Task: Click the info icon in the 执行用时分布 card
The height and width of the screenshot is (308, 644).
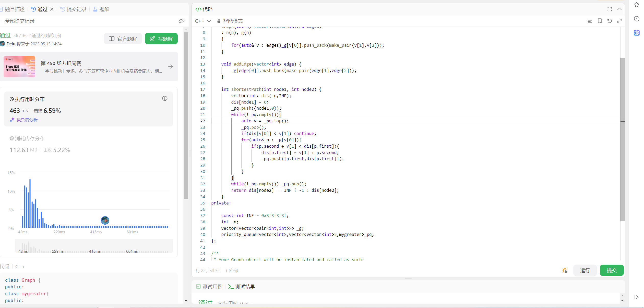Action: pyautogui.click(x=165, y=98)
